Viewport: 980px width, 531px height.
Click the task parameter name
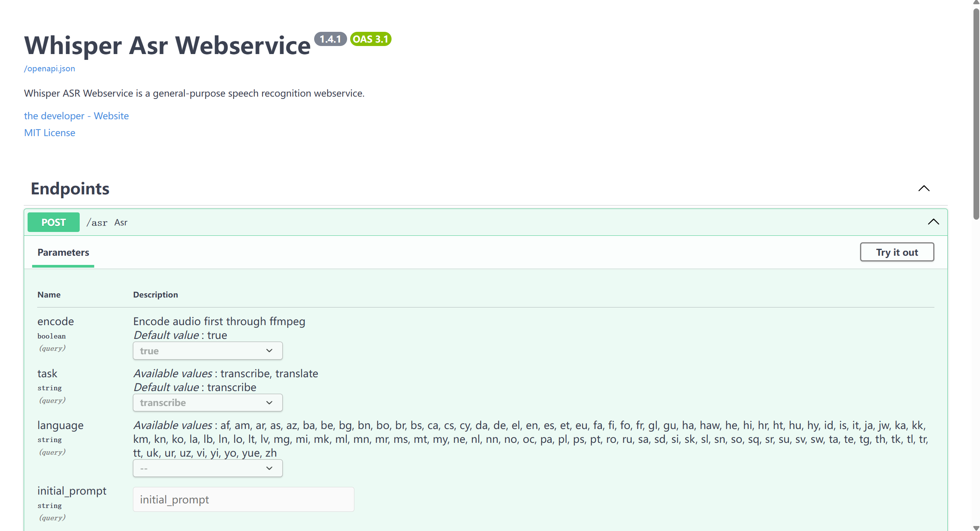47,373
